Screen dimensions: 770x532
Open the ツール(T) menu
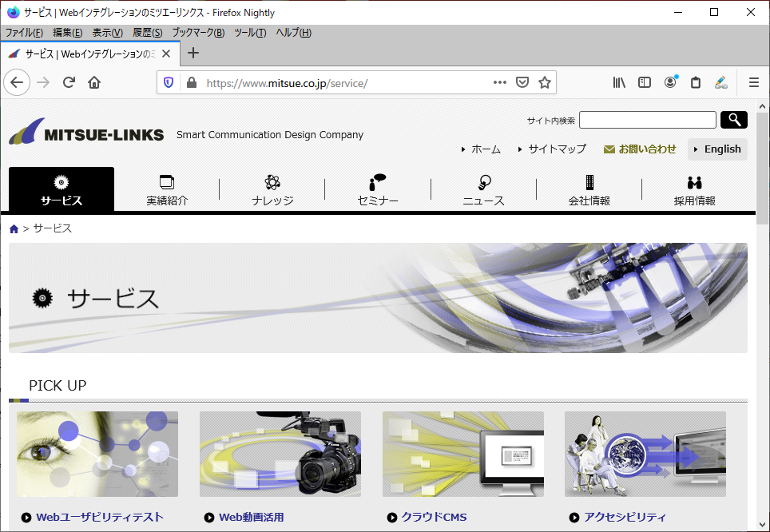tap(250, 33)
